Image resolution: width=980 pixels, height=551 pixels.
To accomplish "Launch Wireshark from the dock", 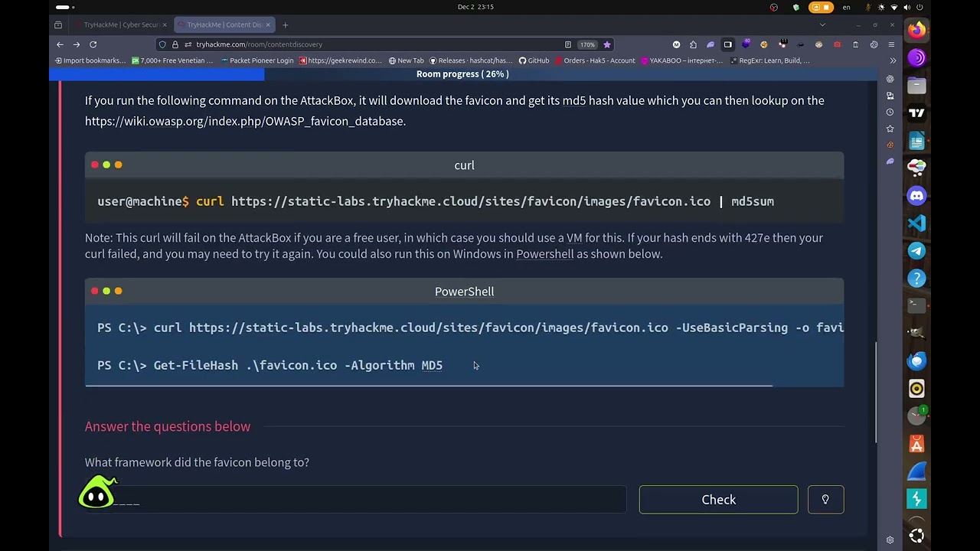I will 916,471.
